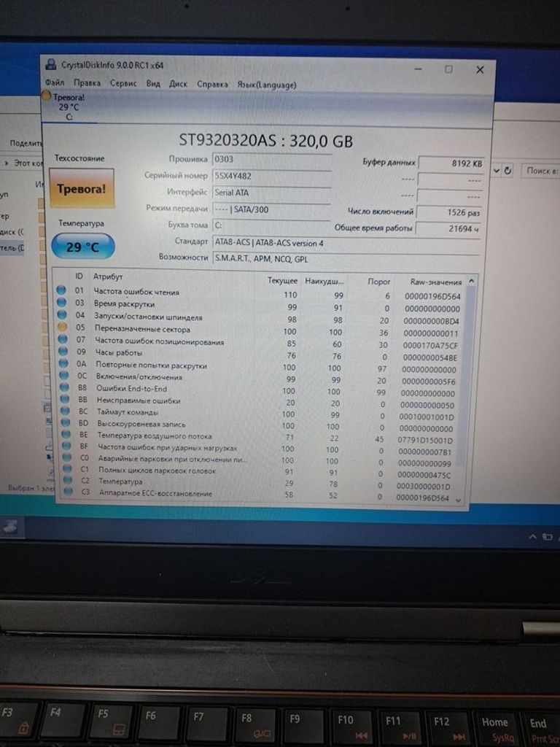Click the Атрибут column header

point(108,276)
